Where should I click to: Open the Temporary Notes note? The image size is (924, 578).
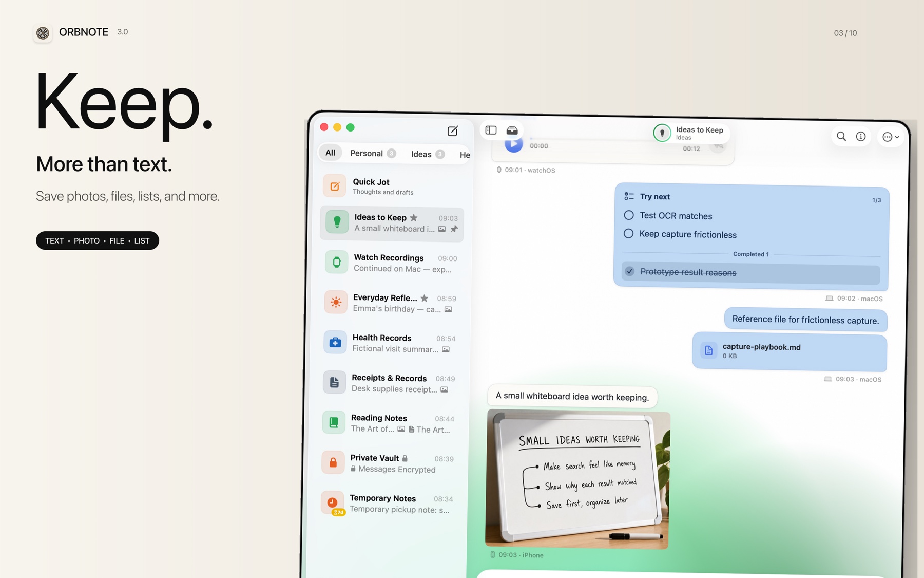tap(388, 504)
